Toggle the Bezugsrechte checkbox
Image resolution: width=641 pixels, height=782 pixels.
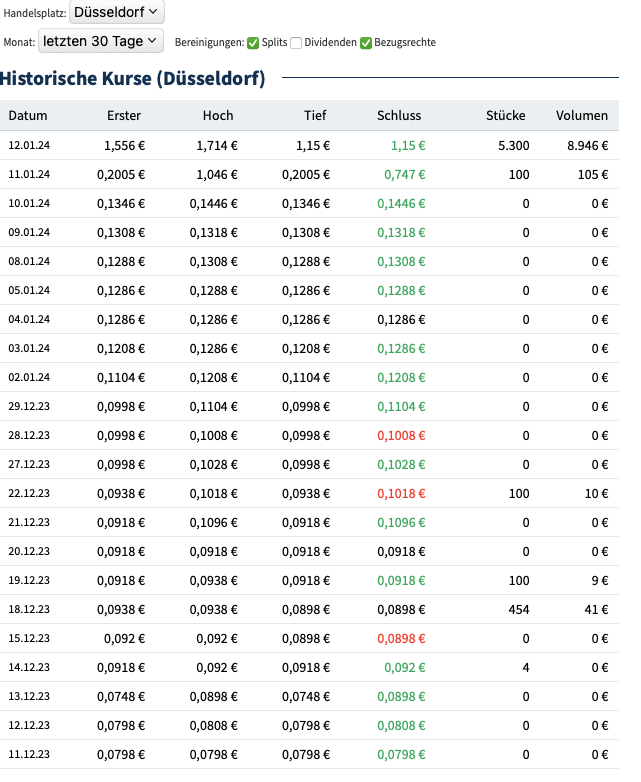[366, 42]
